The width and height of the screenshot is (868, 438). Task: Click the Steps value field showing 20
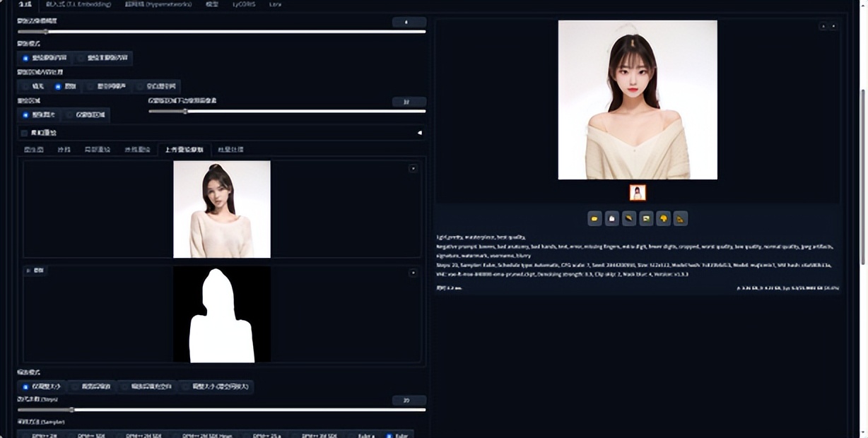pyautogui.click(x=409, y=401)
